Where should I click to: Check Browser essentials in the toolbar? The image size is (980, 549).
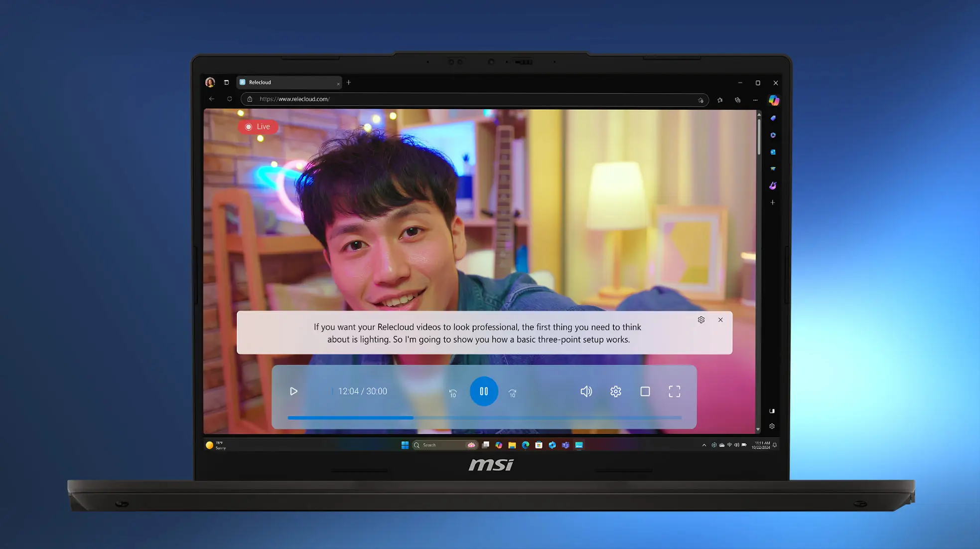click(738, 100)
